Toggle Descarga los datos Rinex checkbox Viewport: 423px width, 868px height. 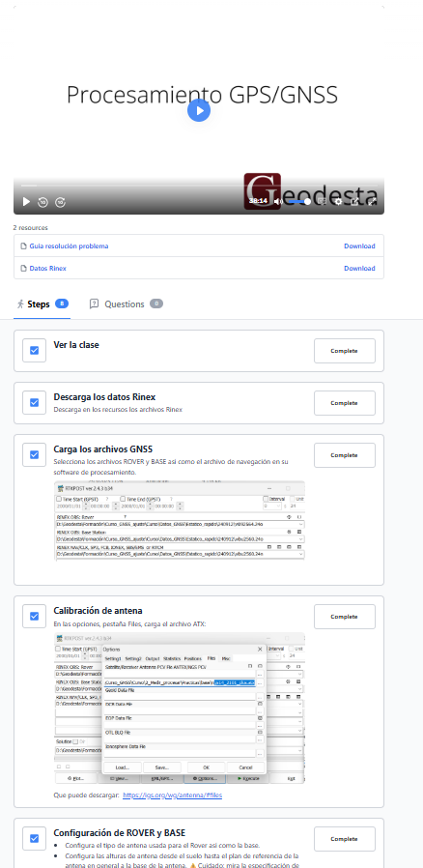pyautogui.click(x=34, y=402)
